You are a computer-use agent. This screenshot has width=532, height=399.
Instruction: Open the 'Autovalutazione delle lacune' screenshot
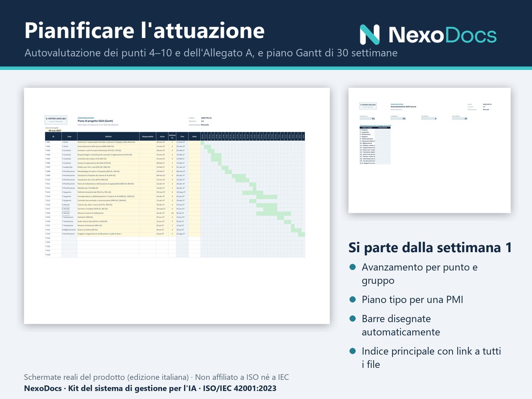430,150
